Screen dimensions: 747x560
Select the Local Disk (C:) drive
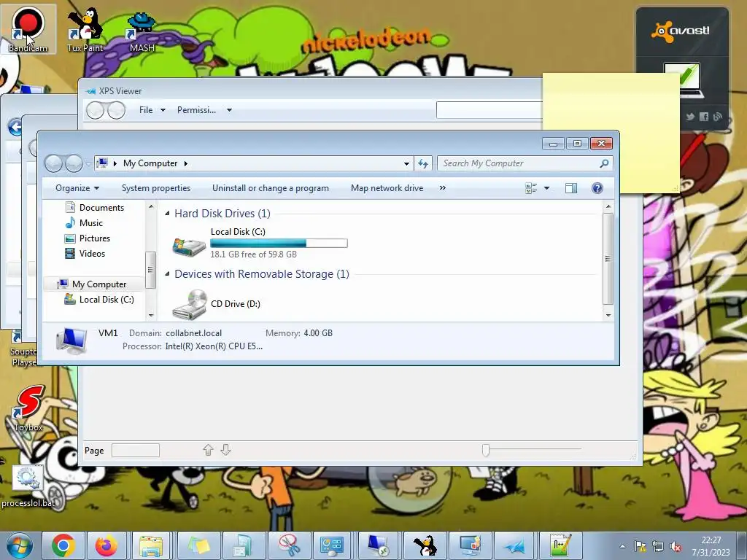click(260, 244)
